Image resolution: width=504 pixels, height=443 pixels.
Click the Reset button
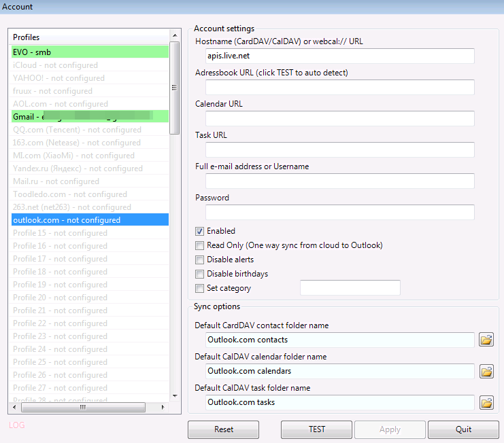(223, 429)
